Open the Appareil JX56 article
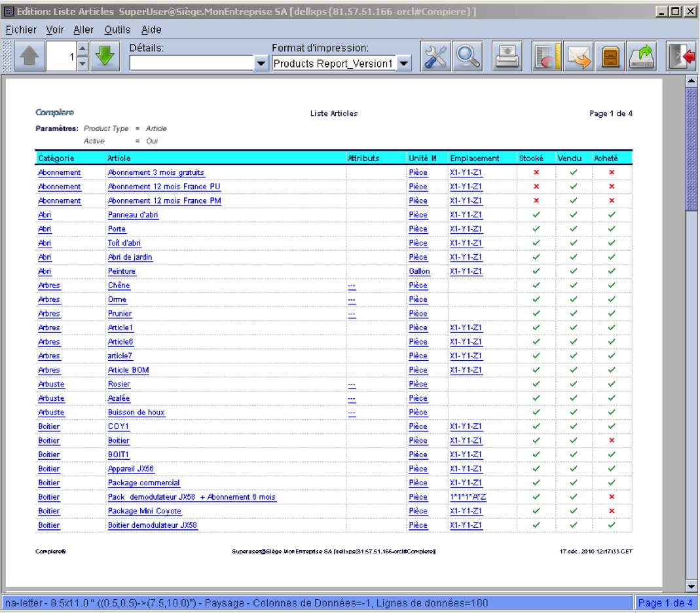Screen dimensions: 700x613 pyautogui.click(x=131, y=469)
